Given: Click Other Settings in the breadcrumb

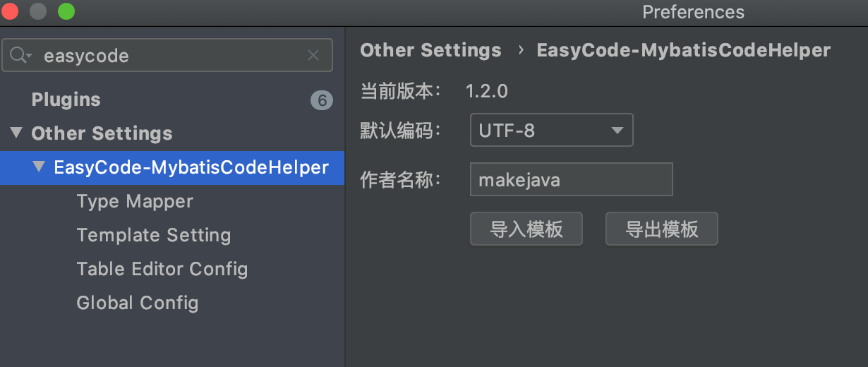Looking at the screenshot, I should [x=430, y=51].
